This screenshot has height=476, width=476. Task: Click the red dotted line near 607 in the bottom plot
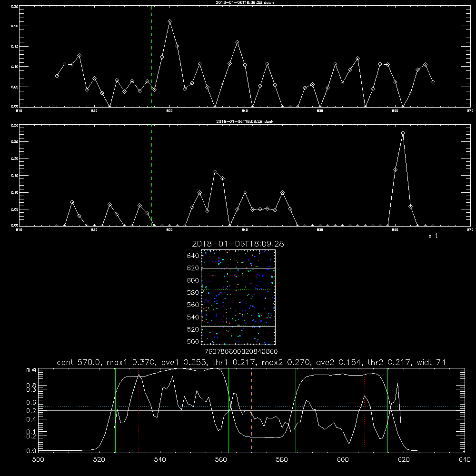[364, 410]
